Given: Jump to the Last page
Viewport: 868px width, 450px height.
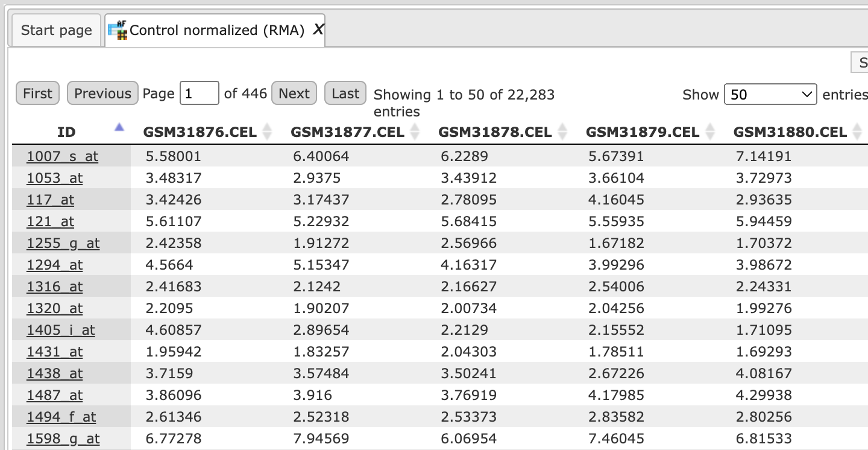Looking at the screenshot, I should (x=345, y=93).
